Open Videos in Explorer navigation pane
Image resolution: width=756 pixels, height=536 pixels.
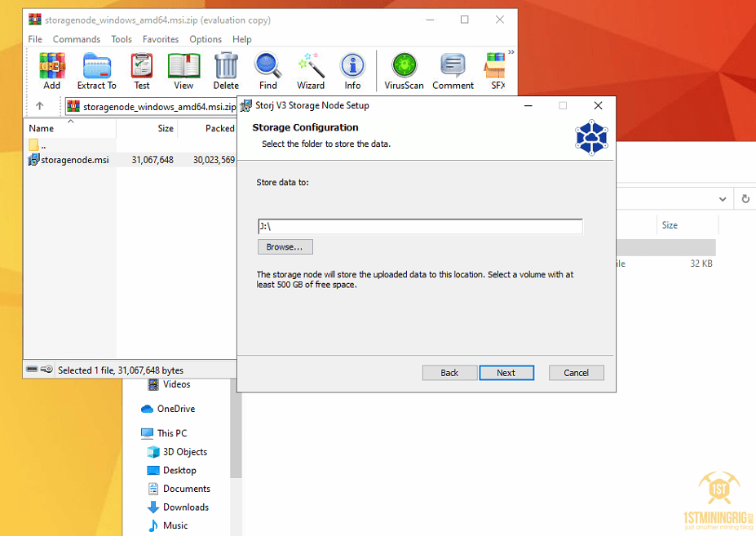[170, 384]
